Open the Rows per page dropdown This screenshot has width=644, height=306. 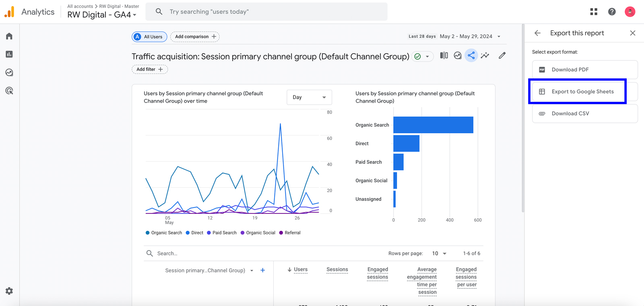[439, 253]
